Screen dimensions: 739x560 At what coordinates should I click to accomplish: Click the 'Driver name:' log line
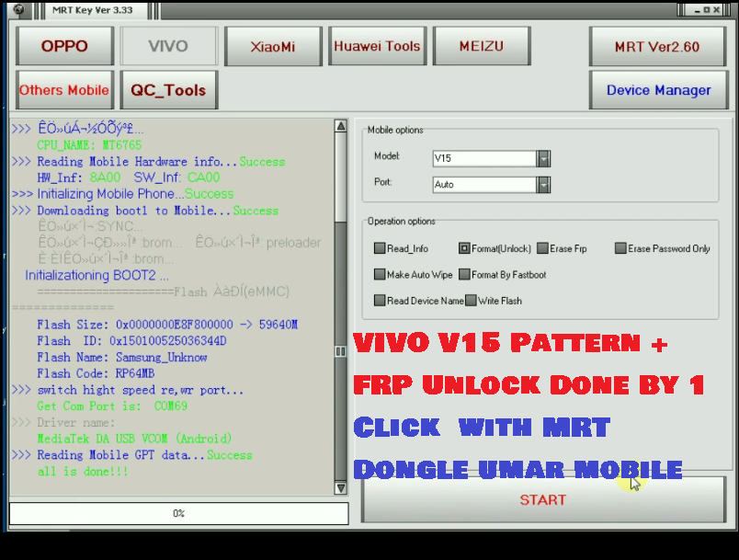(63, 422)
